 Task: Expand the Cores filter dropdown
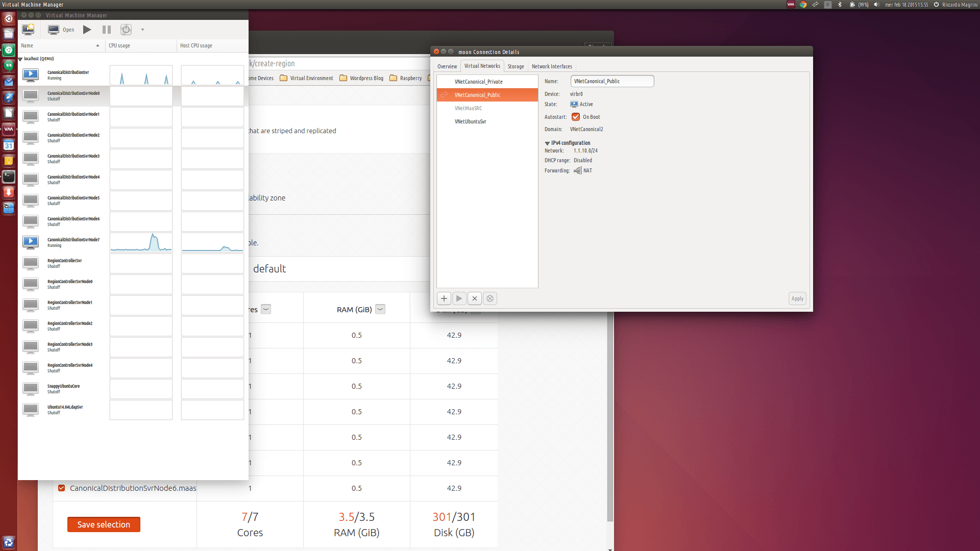point(266,309)
